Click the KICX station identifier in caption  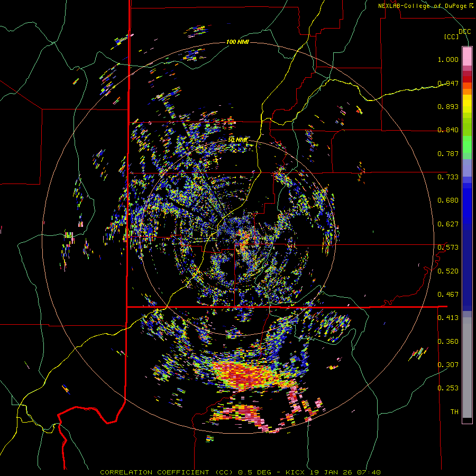296,472
